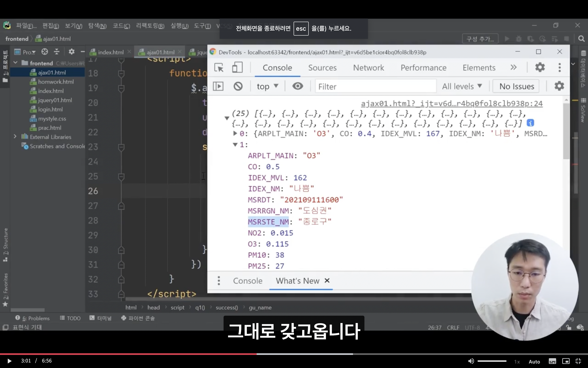
Task: Switch to the Performance tab
Action: [423, 68]
